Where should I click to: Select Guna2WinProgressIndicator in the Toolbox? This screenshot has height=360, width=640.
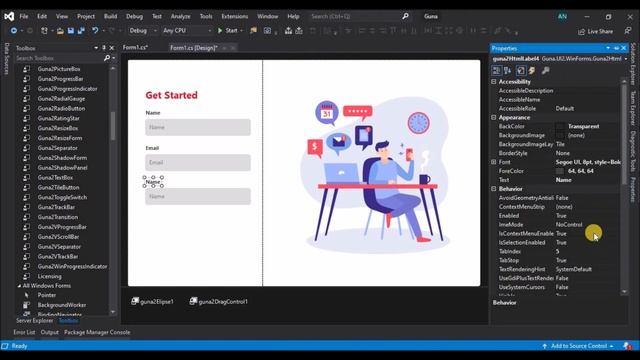(x=72, y=267)
